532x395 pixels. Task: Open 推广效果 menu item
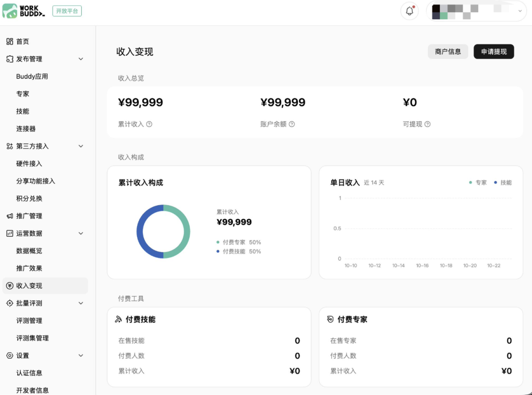point(29,268)
